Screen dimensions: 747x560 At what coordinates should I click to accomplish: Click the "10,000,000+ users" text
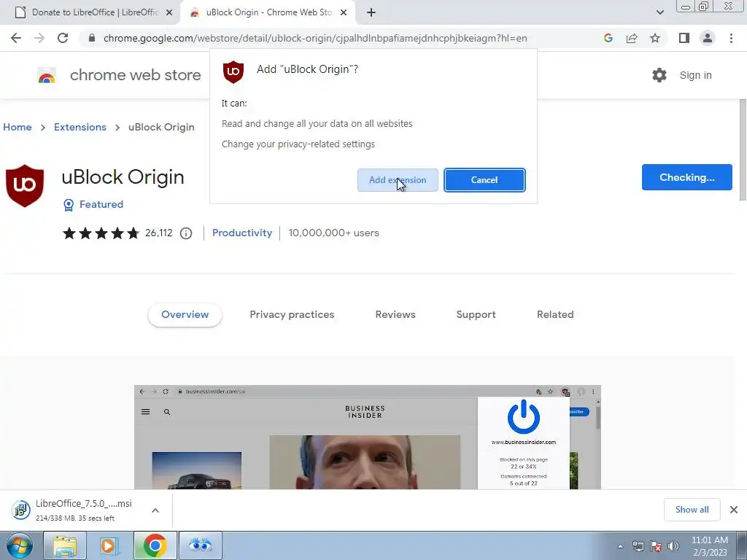[333, 233]
